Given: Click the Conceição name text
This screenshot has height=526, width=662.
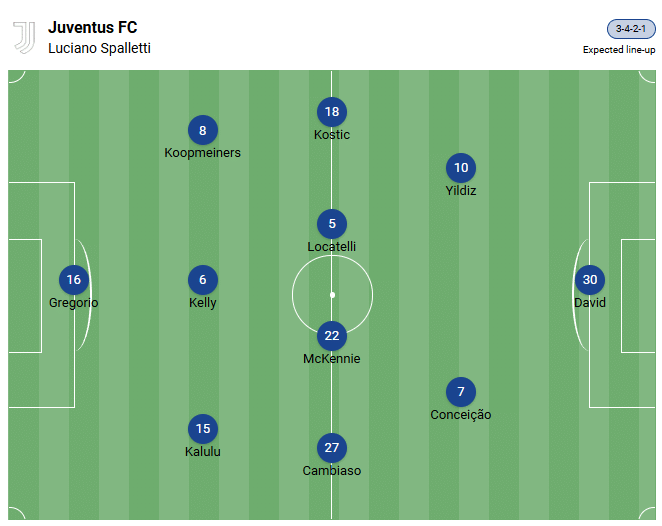Looking at the screenshot, I should [x=461, y=415].
